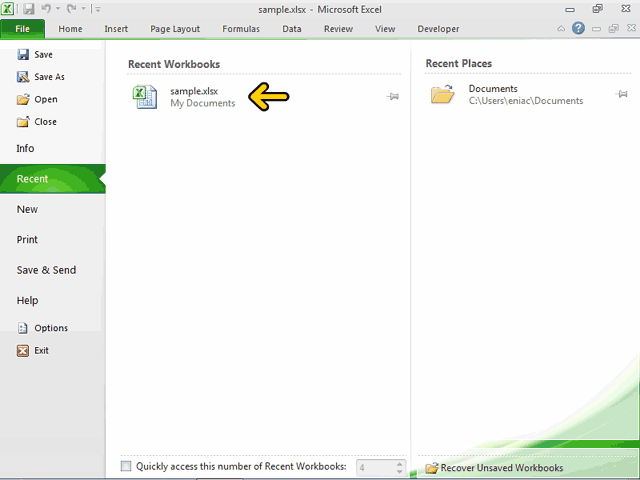Minimize the Excel application window
The width and height of the screenshot is (640, 480).
tap(570, 9)
